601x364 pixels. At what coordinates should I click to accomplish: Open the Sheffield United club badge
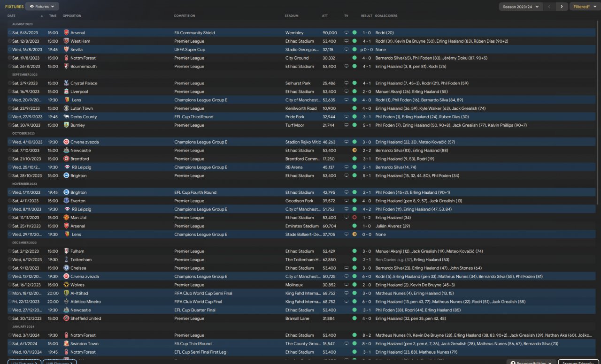tap(66, 318)
